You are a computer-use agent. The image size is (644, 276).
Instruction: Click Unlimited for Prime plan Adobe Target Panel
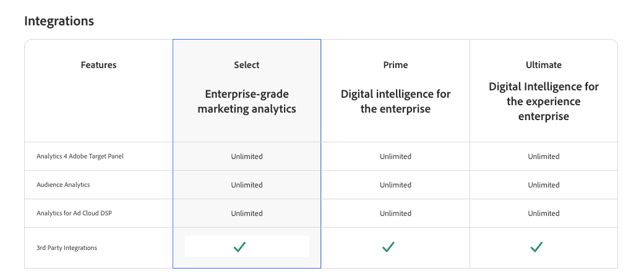click(395, 157)
